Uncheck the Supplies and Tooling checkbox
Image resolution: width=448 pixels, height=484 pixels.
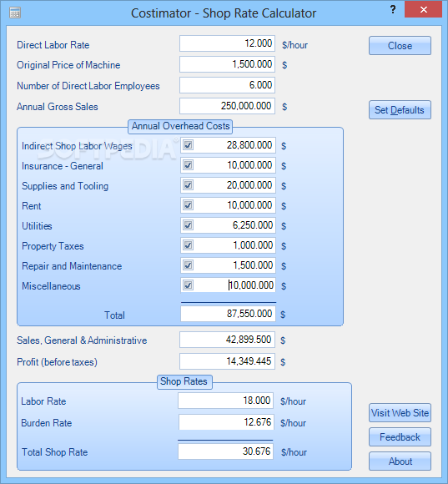188,185
